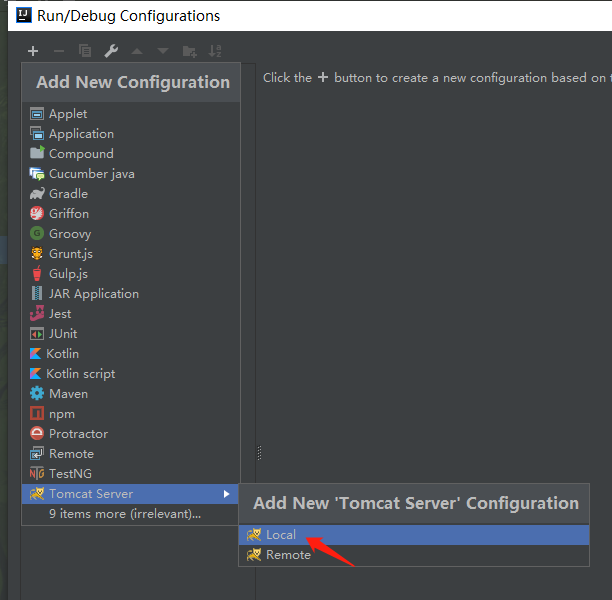The width and height of the screenshot is (612, 600).
Task: Choose Cucumber java entry
Action: (x=131, y=174)
